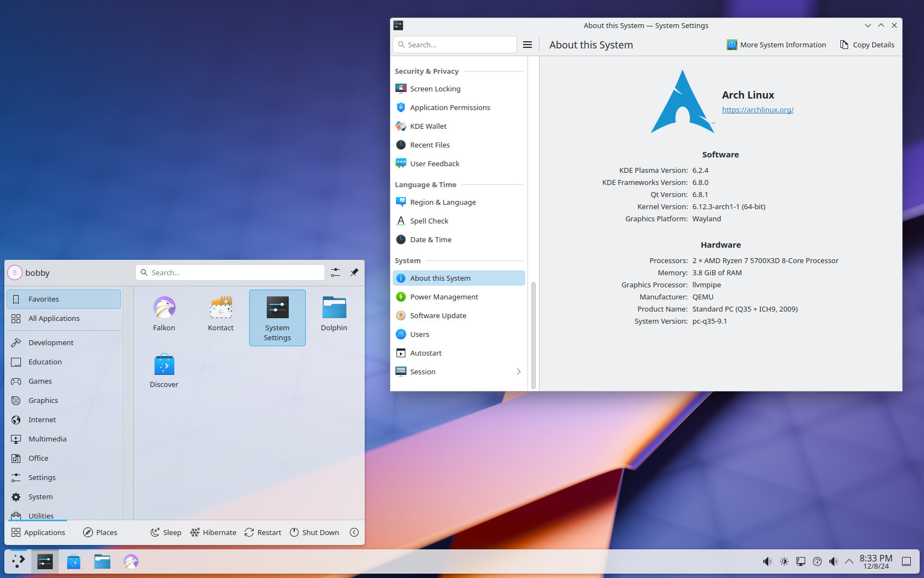Click the System Settings search field
Image resolution: width=924 pixels, height=578 pixels.
[455, 45]
